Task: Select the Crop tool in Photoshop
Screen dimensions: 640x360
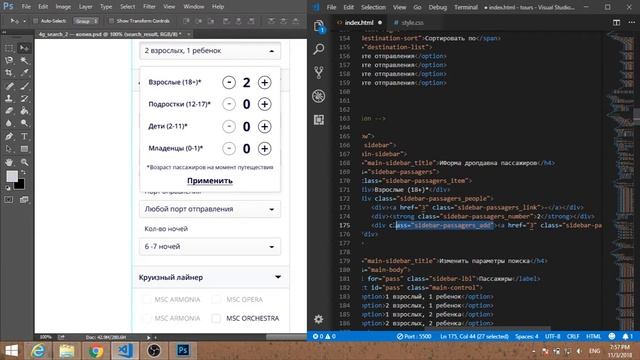Action: (x=9, y=73)
